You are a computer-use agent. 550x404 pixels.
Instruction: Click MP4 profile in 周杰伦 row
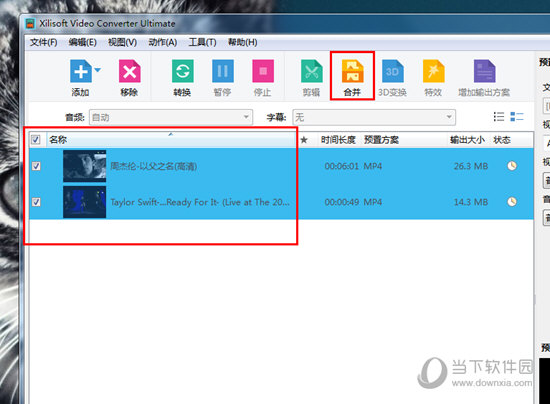click(x=373, y=166)
